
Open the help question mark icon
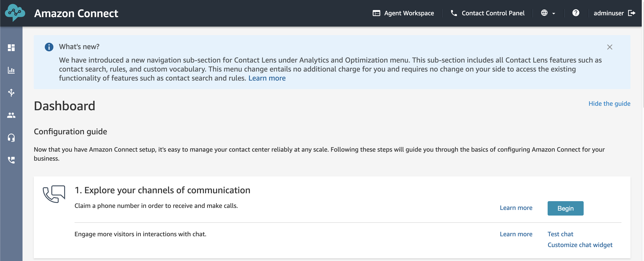pos(576,13)
